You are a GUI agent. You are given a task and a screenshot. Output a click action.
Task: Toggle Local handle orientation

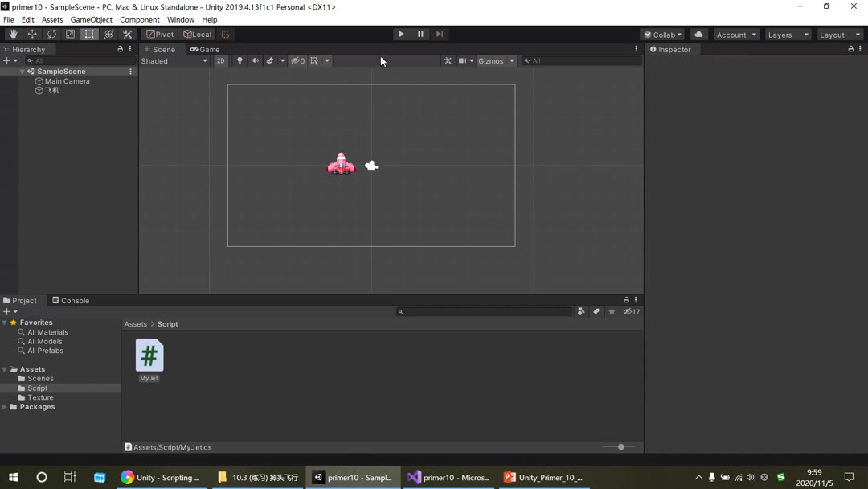point(198,34)
